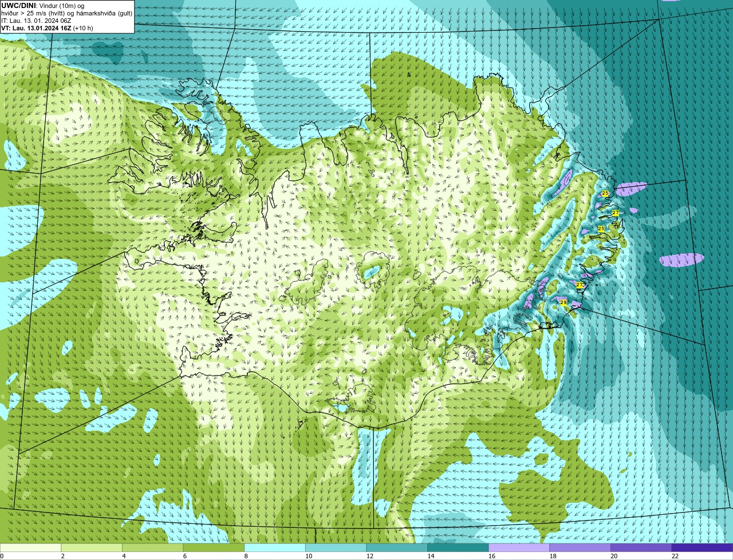The height and width of the screenshot is (560, 733).
Task: Click the legend scale value 0
Action: [x=2, y=556]
